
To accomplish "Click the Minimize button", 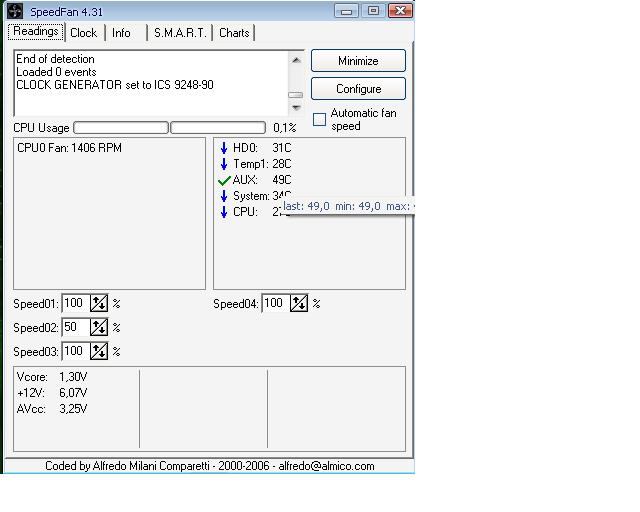I will pos(358,61).
